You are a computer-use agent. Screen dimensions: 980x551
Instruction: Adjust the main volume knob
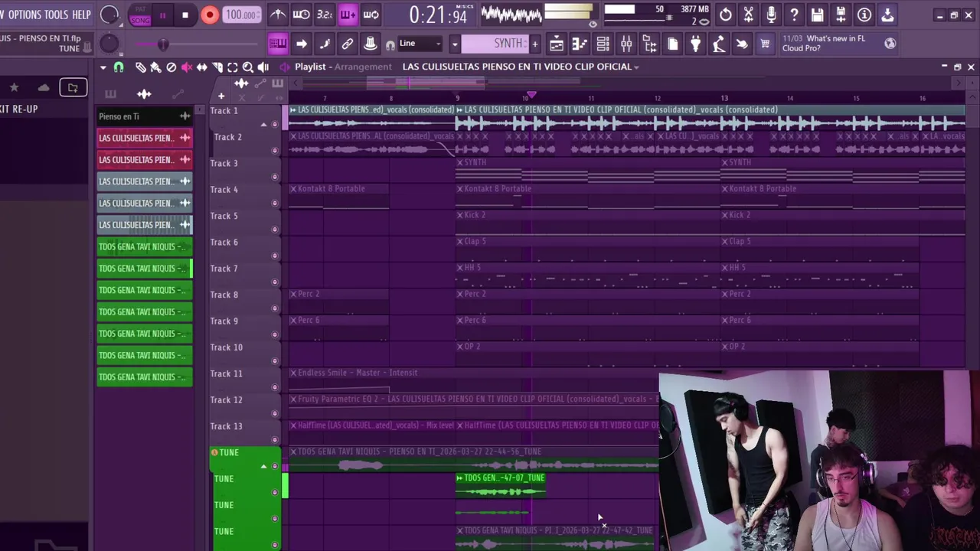[109, 15]
